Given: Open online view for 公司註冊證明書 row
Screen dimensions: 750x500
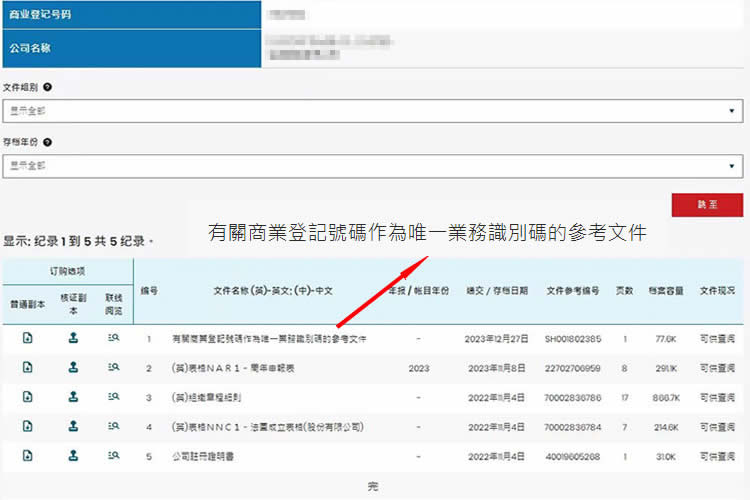Looking at the screenshot, I should (x=114, y=456).
